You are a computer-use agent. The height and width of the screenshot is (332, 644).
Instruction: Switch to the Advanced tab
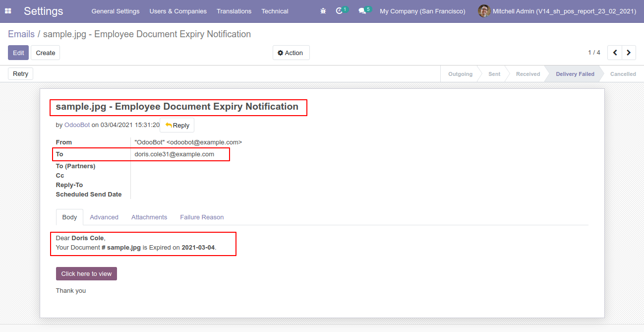pyautogui.click(x=104, y=217)
